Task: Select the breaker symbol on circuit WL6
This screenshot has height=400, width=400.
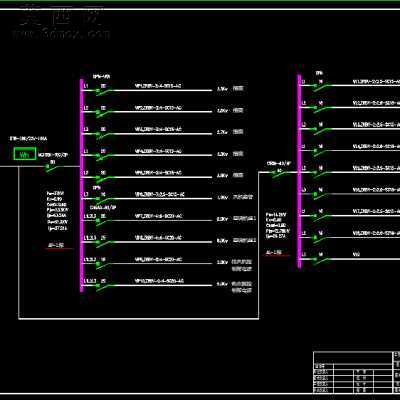Action: pos(322,195)
